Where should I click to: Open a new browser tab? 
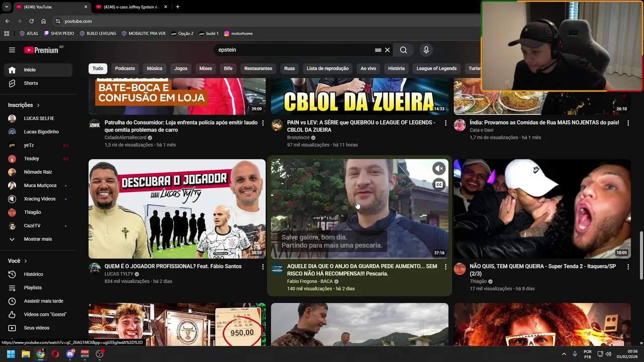point(178,7)
